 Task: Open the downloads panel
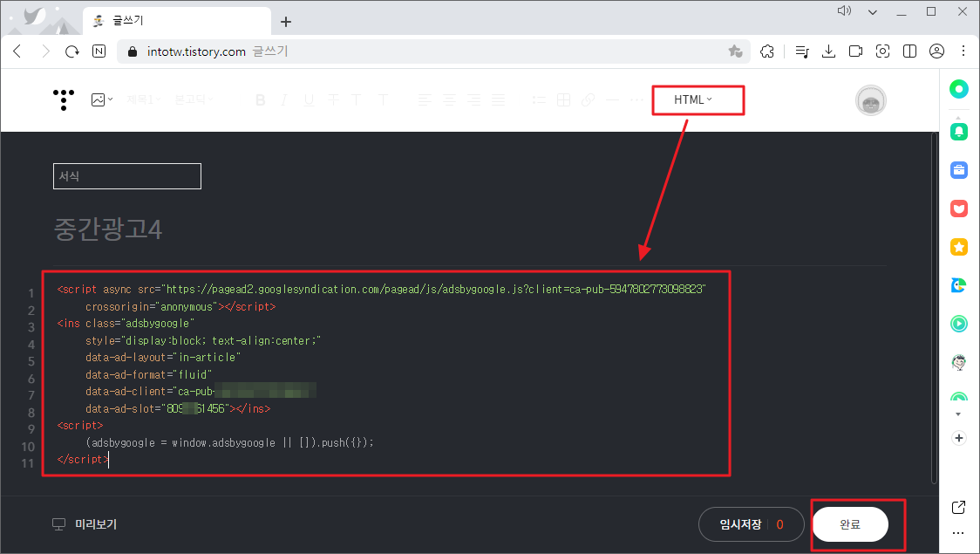coord(829,51)
